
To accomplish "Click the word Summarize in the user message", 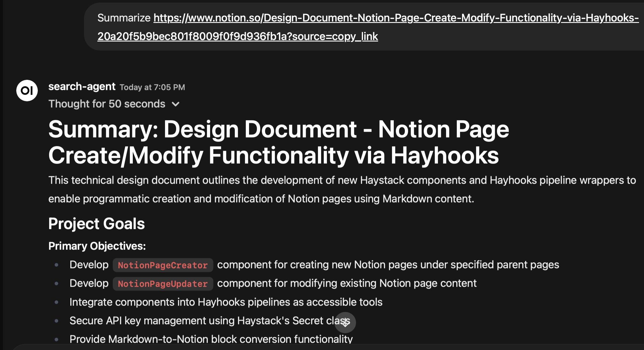I will click(x=124, y=18).
